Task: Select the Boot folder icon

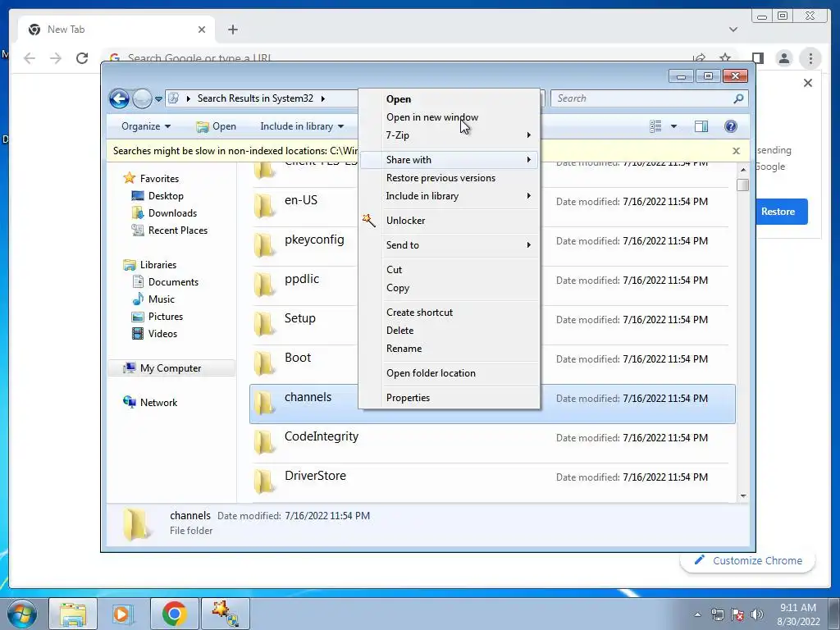Action: click(263, 363)
